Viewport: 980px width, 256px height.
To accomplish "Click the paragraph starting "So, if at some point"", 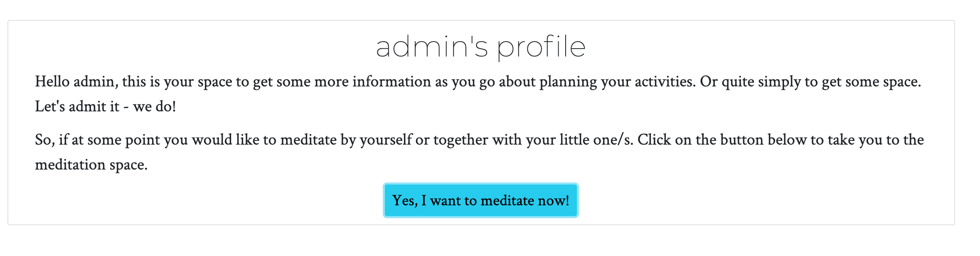I will 479,152.
